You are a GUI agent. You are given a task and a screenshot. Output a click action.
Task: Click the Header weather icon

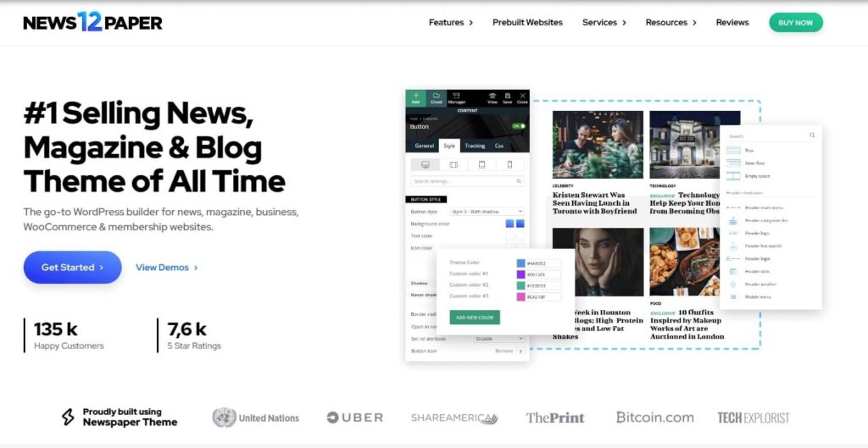tap(733, 285)
